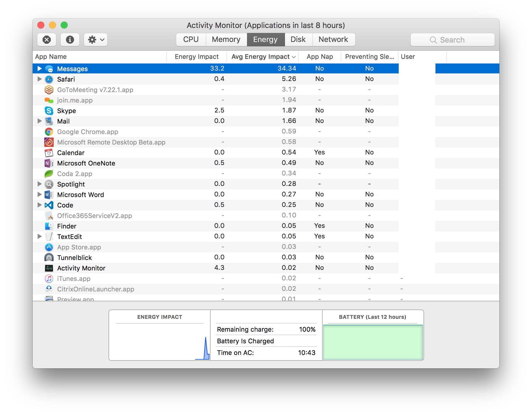
Task: Expand the Safari disclosure triangle
Action: point(40,79)
